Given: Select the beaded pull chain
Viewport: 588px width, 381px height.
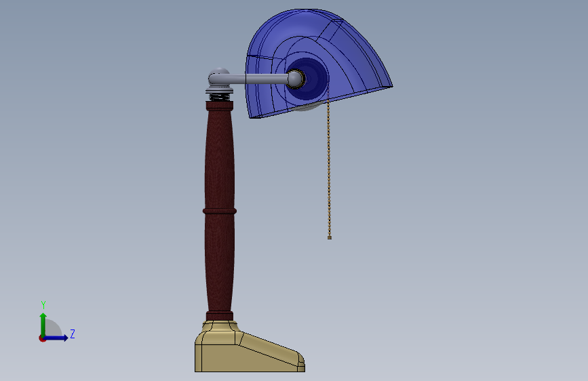Looking at the screenshot, I should pyautogui.click(x=329, y=165).
